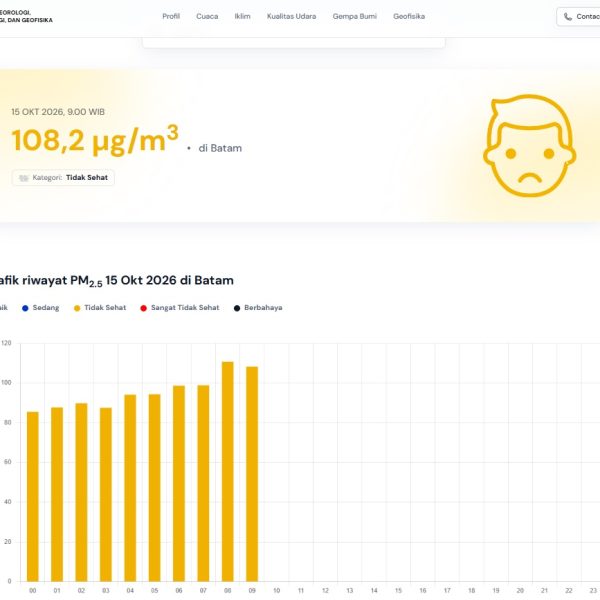Click the red Sangat Tidak Sehat legend dot
Viewport: 600px width, 600px height.
point(143,308)
